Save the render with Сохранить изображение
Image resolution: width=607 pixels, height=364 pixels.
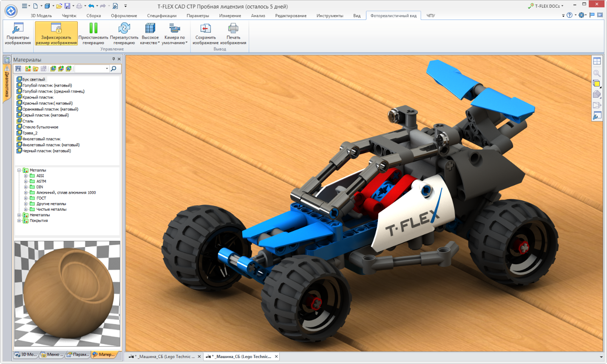tap(205, 34)
